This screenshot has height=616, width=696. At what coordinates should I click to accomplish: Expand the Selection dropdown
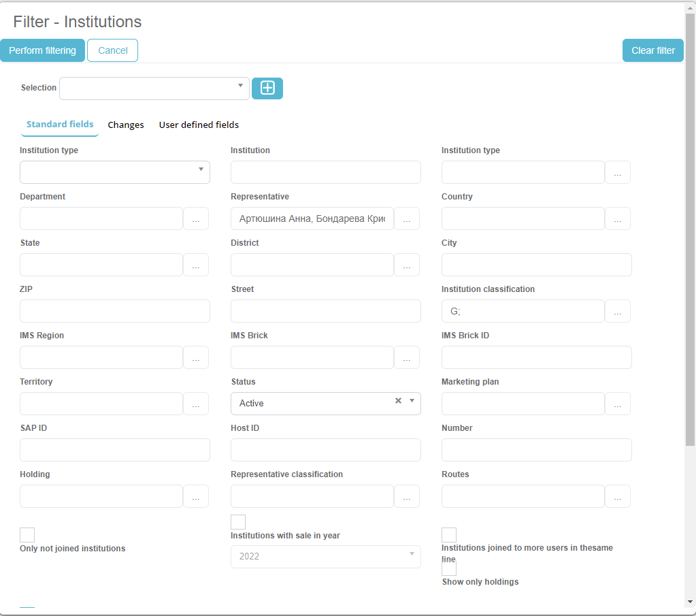pyautogui.click(x=240, y=86)
